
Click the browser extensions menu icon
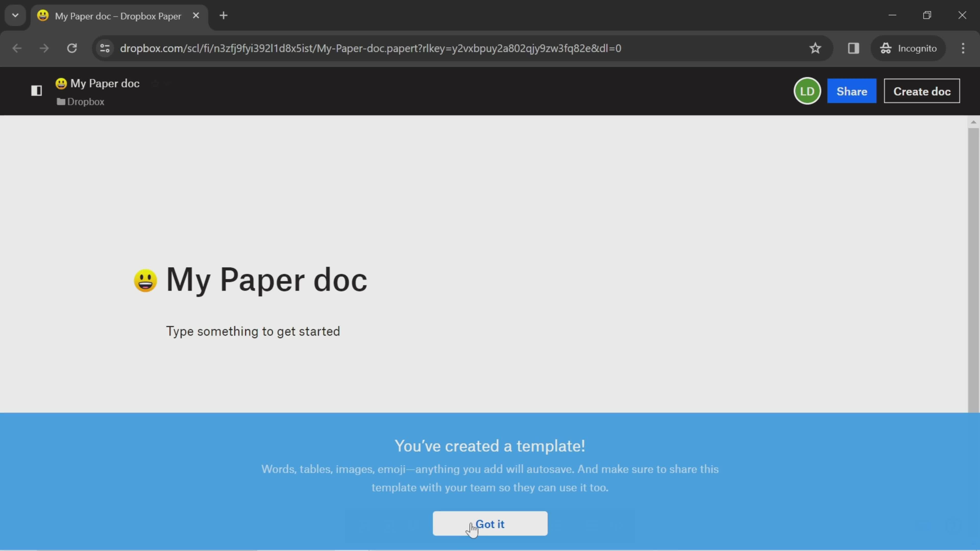(853, 48)
